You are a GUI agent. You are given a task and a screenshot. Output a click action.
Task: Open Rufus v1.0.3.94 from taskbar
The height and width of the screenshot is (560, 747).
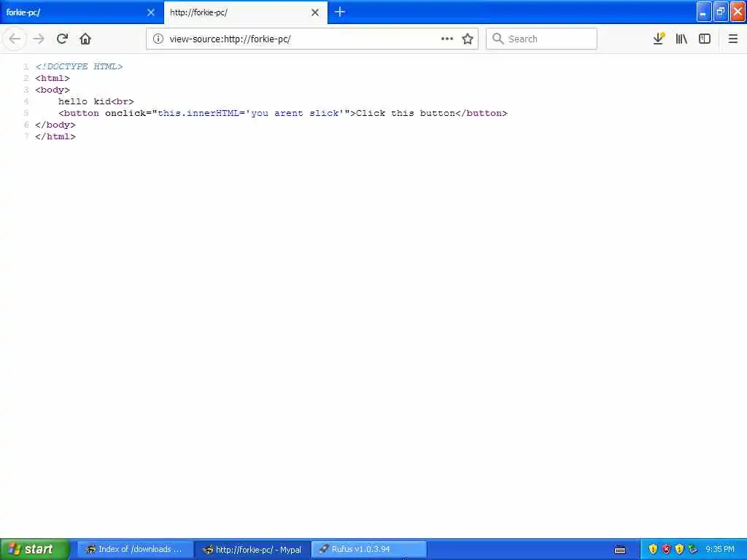pos(369,549)
